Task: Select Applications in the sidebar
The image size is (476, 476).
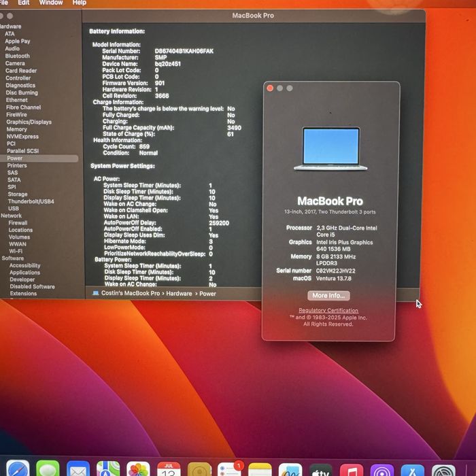Action: pos(24,272)
